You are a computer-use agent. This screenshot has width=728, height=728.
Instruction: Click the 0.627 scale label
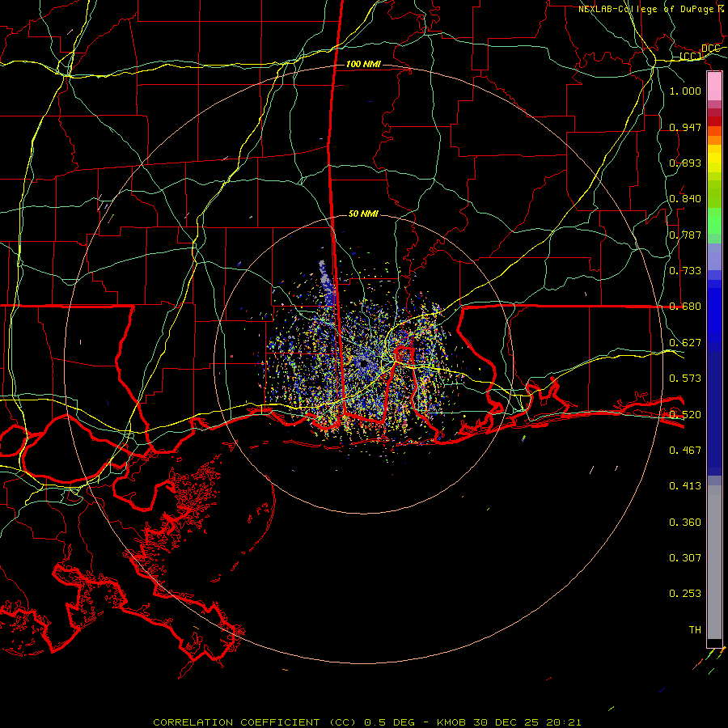click(x=685, y=343)
